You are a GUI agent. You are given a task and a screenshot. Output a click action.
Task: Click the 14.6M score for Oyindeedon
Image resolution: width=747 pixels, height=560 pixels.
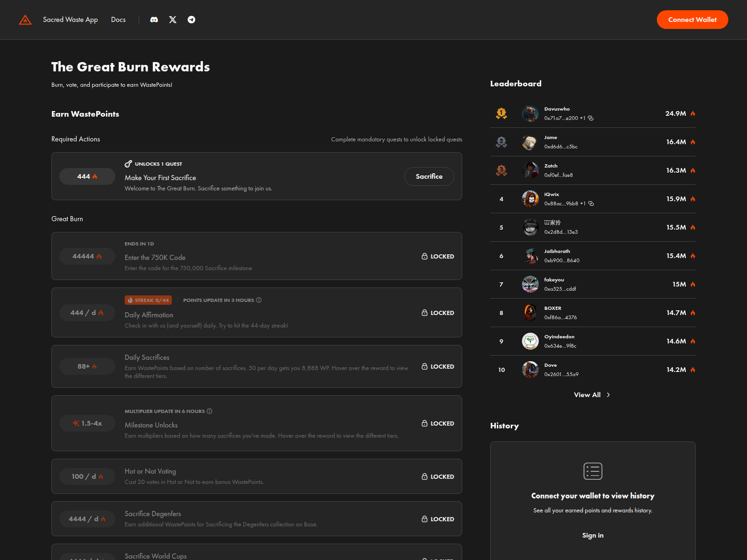(x=676, y=341)
